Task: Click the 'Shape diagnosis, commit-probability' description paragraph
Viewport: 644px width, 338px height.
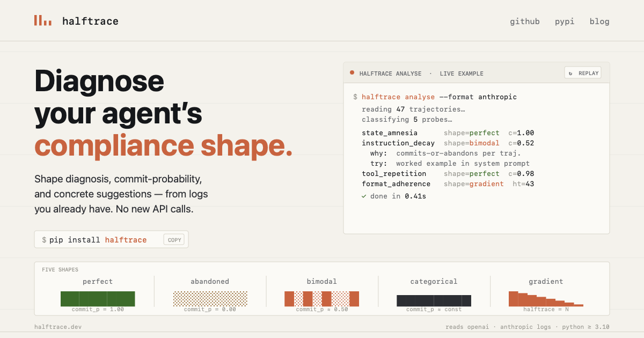Action: [x=121, y=194]
